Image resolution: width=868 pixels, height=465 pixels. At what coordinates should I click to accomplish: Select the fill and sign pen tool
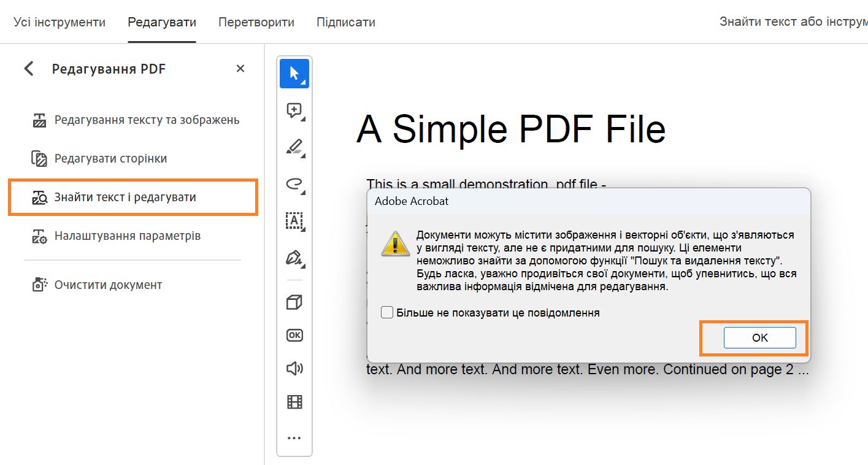[x=294, y=258]
